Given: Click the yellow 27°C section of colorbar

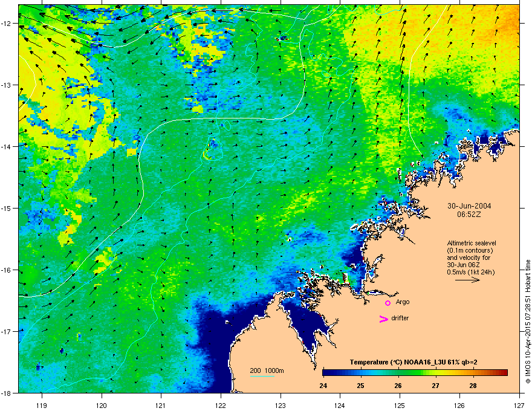Looking at the screenshot, I should pyautogui.click(x=436, y=372).
